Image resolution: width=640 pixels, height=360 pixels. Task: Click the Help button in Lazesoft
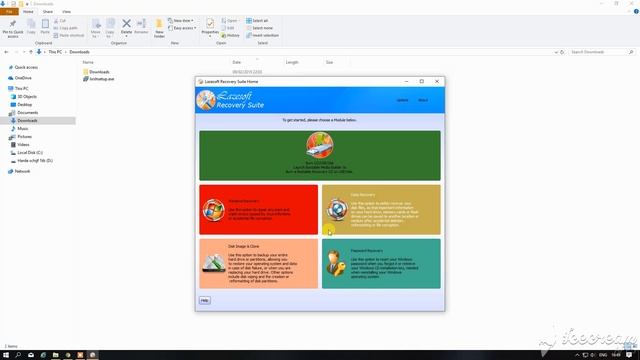coord(204,300)
